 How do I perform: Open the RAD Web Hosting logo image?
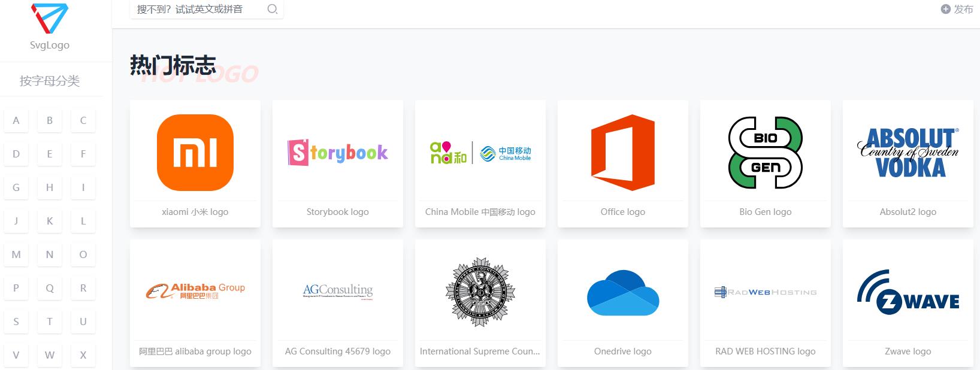click(x=766, y=292)
